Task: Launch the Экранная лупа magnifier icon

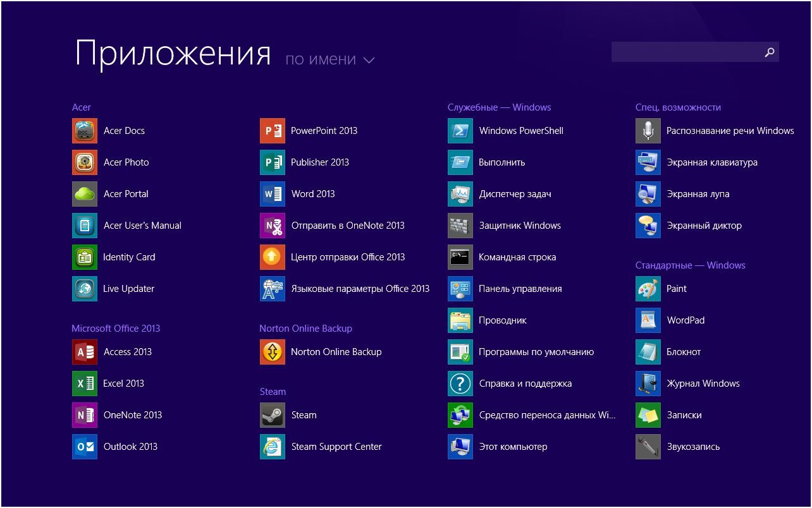Action: pos(648,194)
